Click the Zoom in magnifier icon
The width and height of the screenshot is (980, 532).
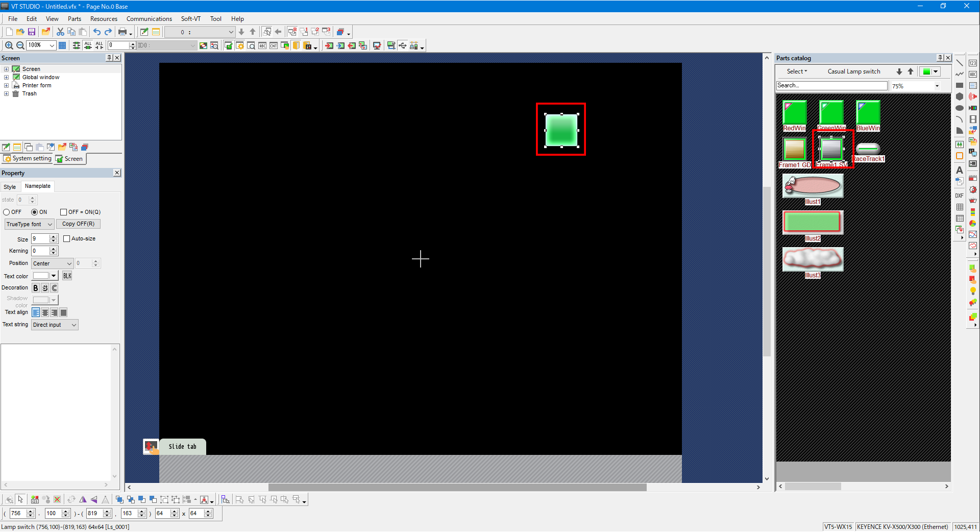[9, 45]
